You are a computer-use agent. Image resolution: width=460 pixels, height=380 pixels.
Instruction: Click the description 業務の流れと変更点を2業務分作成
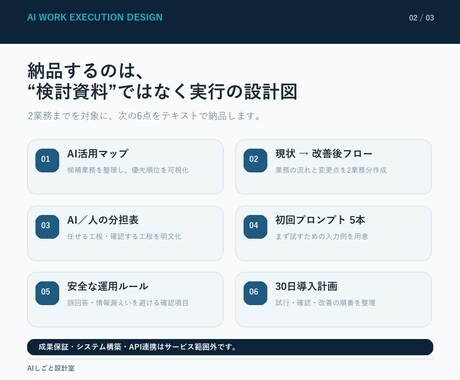[x=331, y=170]
